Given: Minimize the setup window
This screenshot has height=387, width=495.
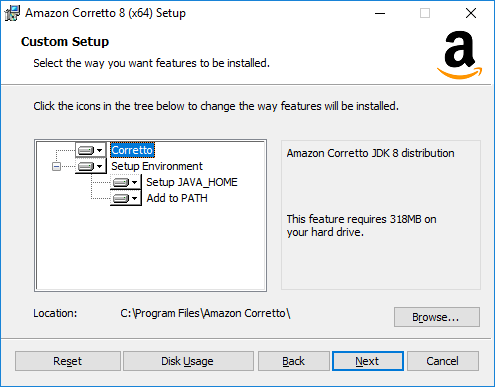Looking at the screenshot, I should coord(380,13).
